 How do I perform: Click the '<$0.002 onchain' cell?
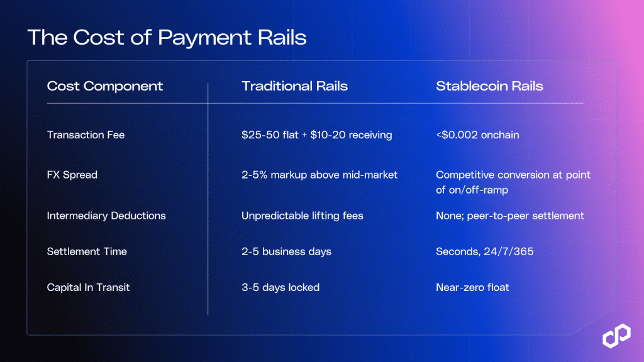[477, 134]
